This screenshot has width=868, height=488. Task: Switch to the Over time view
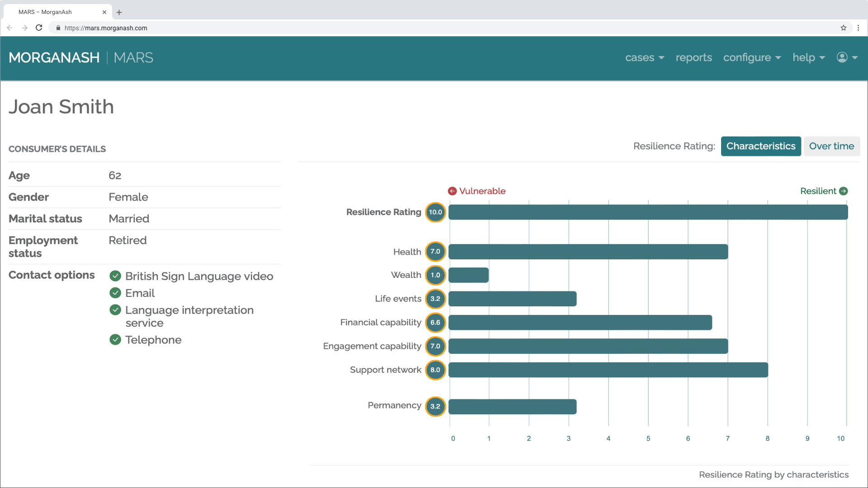click(x=831, y=146)
